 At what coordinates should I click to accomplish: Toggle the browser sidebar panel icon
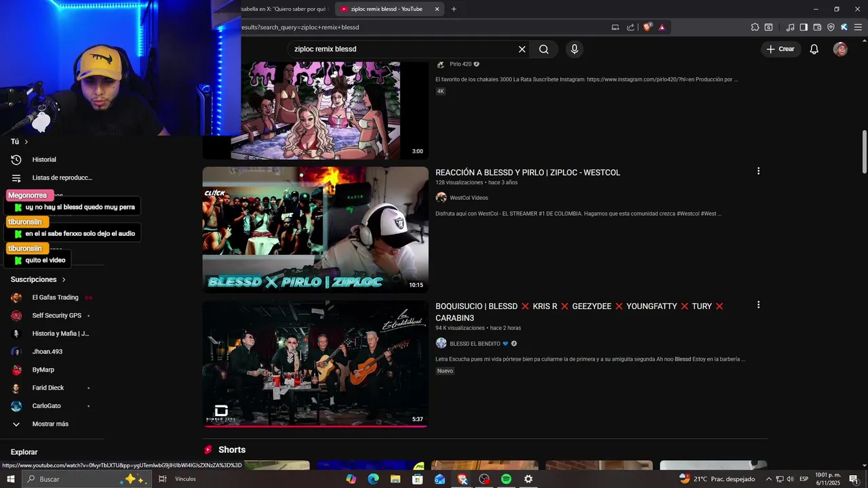[x=804, y=28]
